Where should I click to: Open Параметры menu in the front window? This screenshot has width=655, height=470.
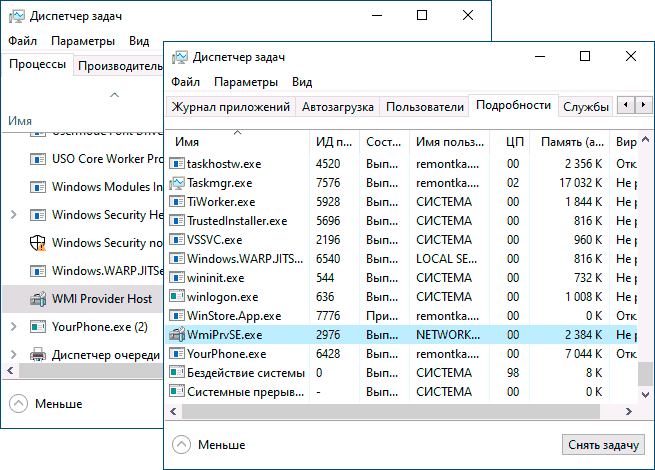point(246,82)
